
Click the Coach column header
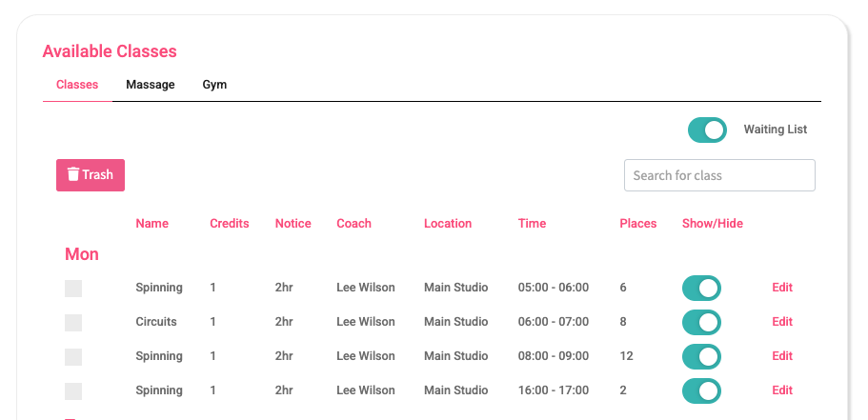click(x=353, y=224)
